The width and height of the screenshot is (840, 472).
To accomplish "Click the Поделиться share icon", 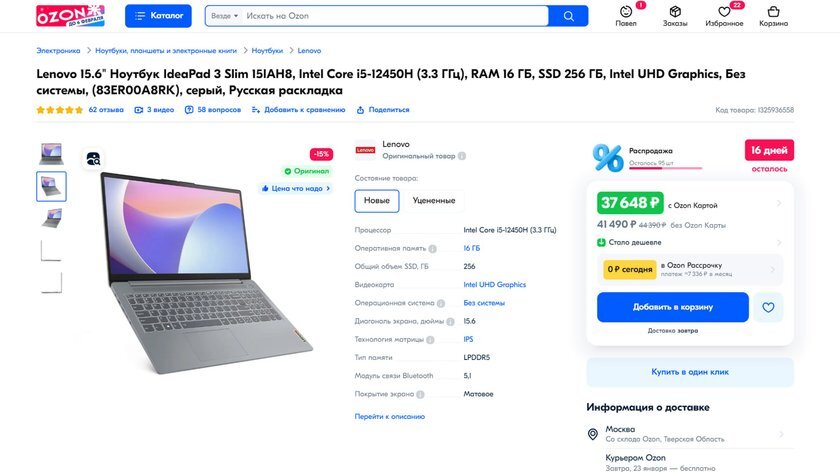I will coord(361,110).
